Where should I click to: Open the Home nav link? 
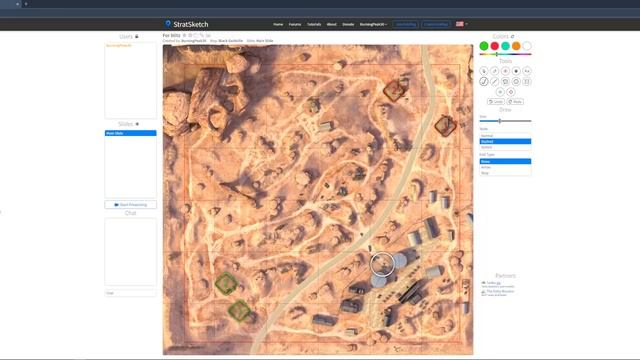point(278,24)
